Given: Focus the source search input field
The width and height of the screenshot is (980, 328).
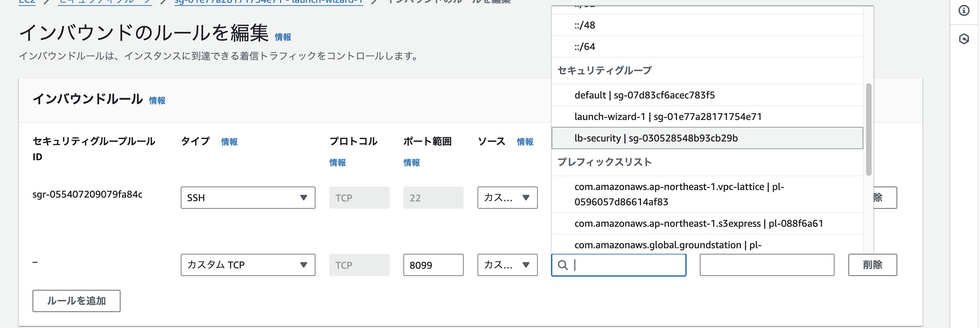Looking at the screenshot, I should click(x=618, y=265).
